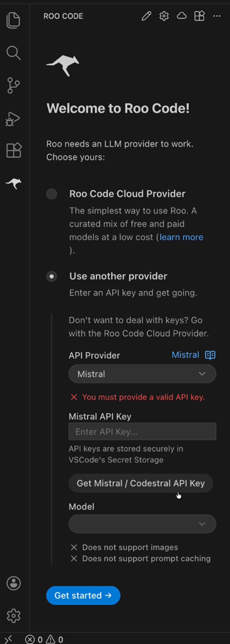230x644 pixels.
Task: Open the empty Model dropdown
Action: pyautogui.click(x=142, y=524)
